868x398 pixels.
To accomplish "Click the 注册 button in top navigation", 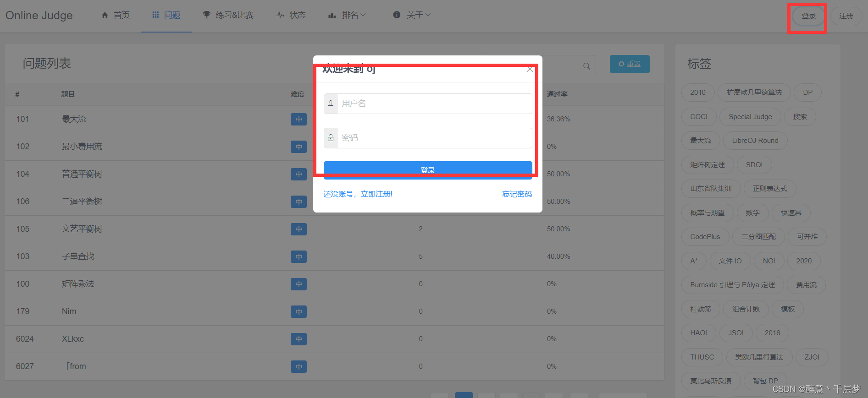I will pos(846,16).
